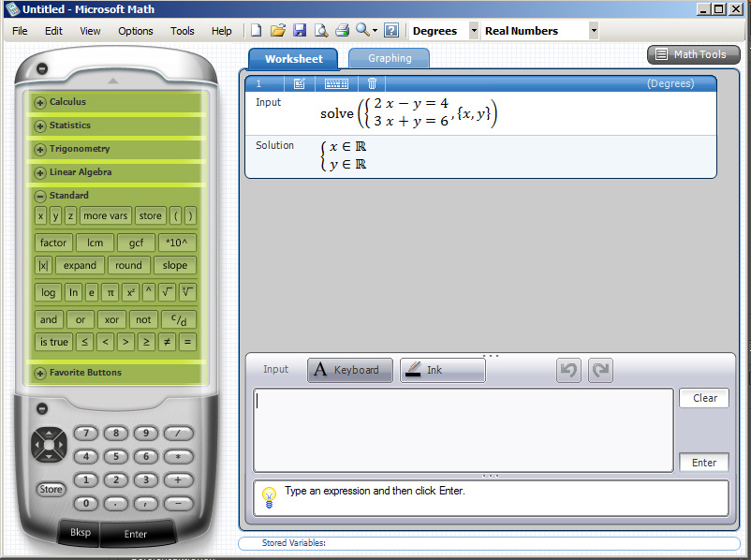
Task: Click the calculator's bottom Enter key
Action: [x=136, y=534]
